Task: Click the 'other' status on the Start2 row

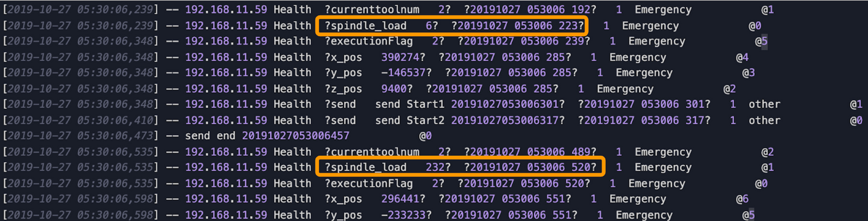Action: coord(764,120)
